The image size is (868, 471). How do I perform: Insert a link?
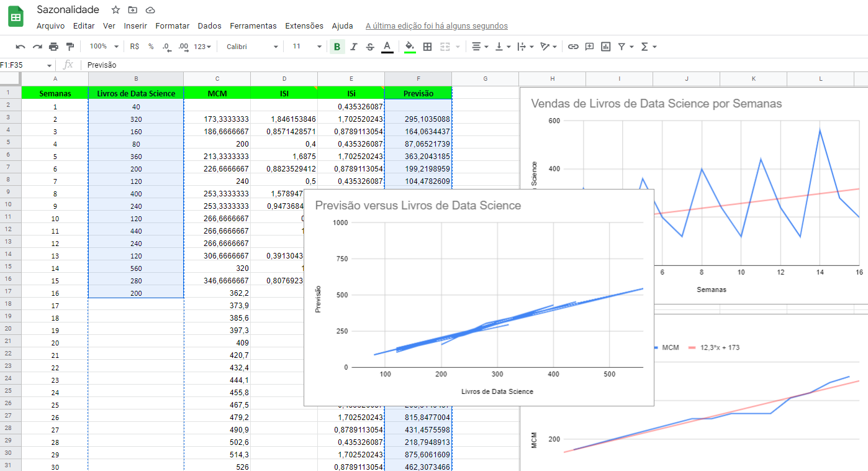click(573, 47)
